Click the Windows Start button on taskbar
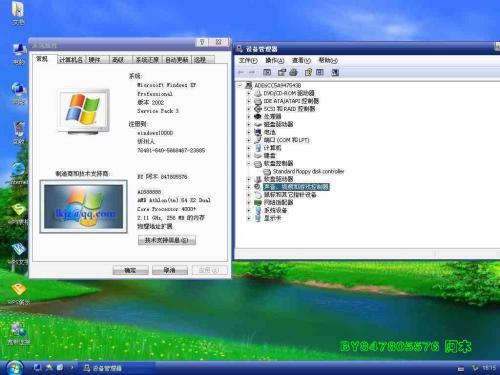The image size is (500, 375). 14,368
